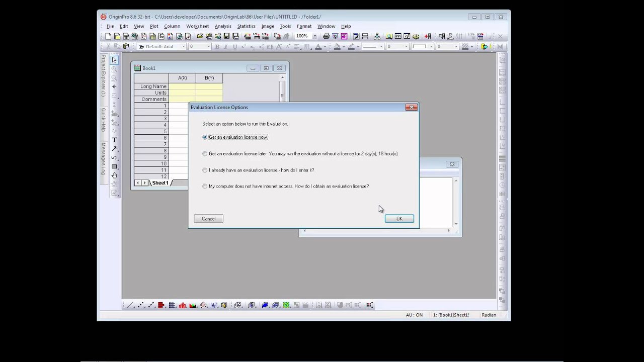Click the Radar/polar plot icon

(x=203, y=305)
